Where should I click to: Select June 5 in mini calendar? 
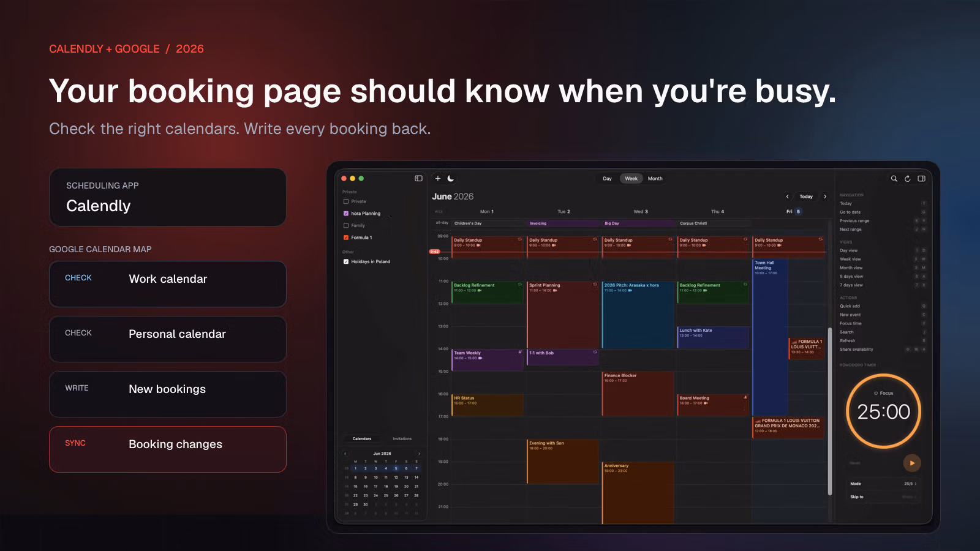tap(396, 468)
